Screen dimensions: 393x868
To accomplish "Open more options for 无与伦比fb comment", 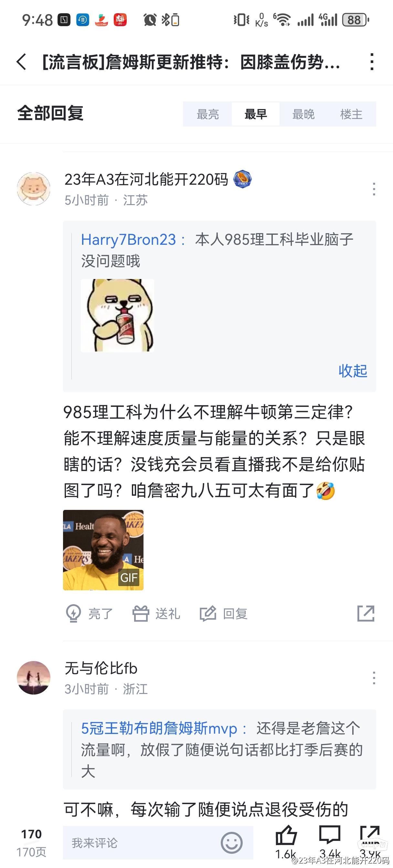I will pyautogui.click(x=374, y=678).
